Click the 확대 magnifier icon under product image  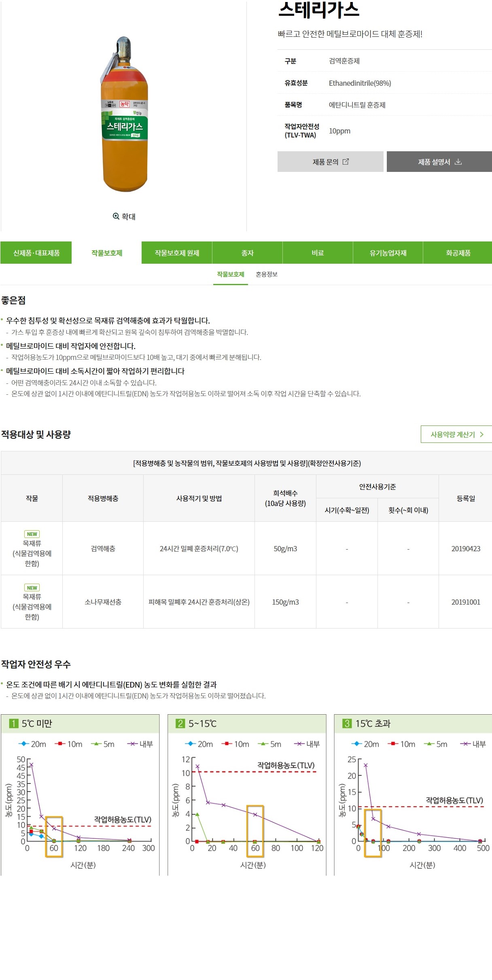point(116,216)
